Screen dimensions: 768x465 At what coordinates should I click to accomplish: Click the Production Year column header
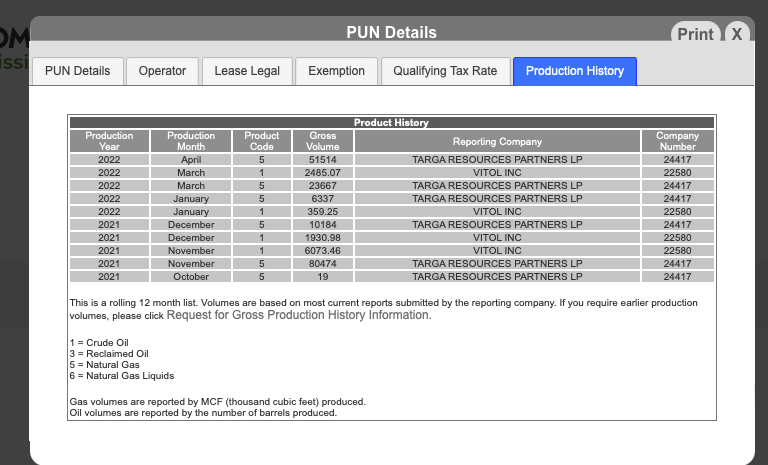click(109, 141)
